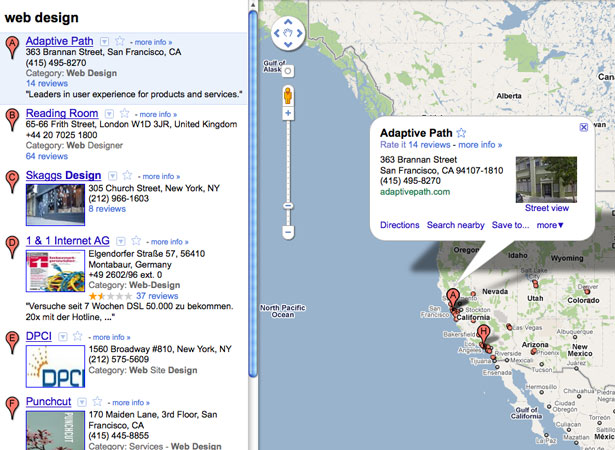Click the zoom slider track above handle
615x450 pixels.
(x=288, y=160)
